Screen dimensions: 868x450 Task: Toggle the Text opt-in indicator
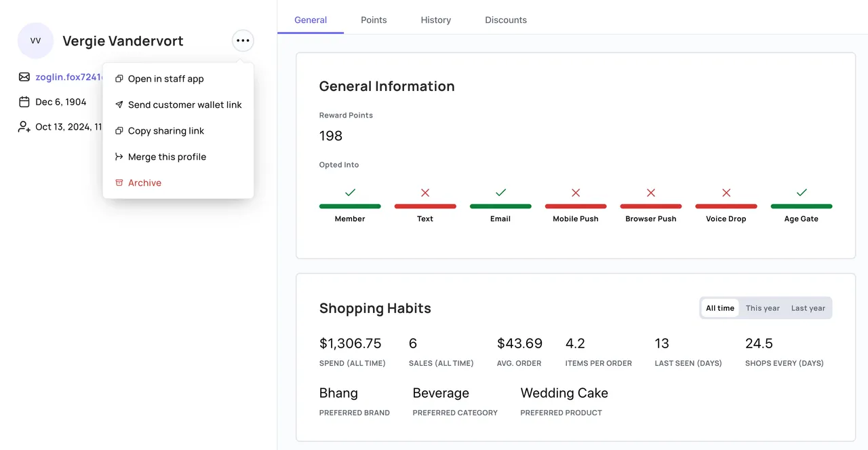point(425,193)
